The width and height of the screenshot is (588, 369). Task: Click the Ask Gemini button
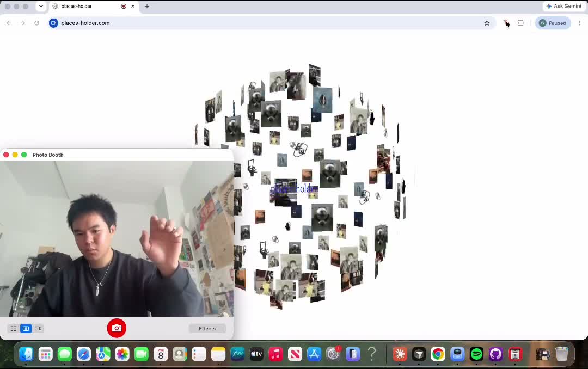564,6
